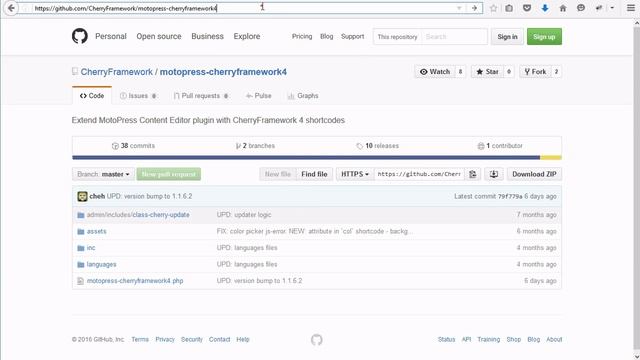640x360 pixels.
Task: Open the motopress-cherryframework4.php file
Action: click(135, 281)
